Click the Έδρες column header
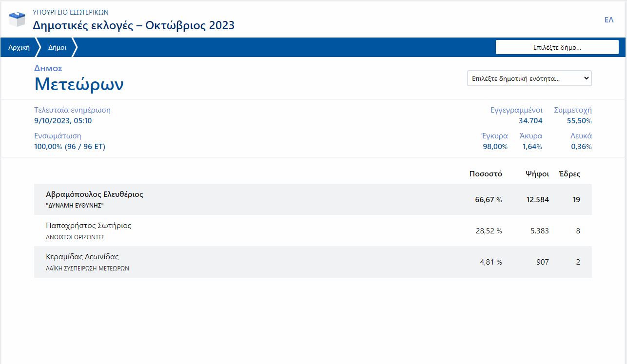Viewport: 627px width, 364px height. [569, 174]
